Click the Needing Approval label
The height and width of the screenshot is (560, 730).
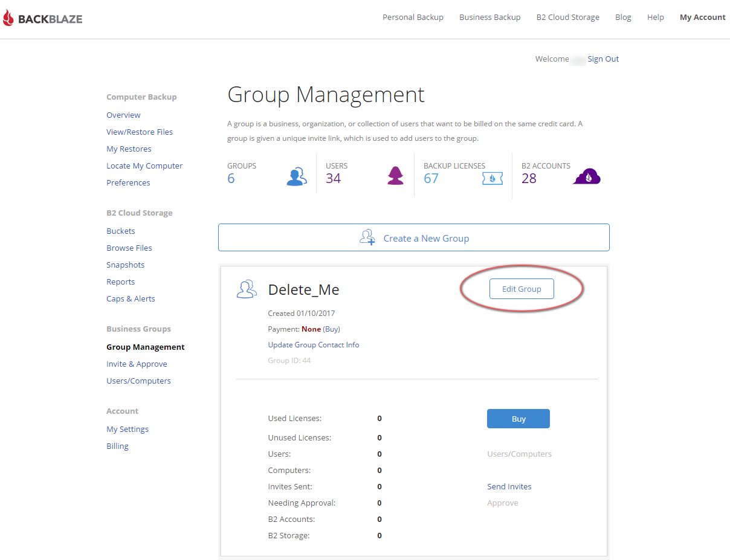[302, 503]
